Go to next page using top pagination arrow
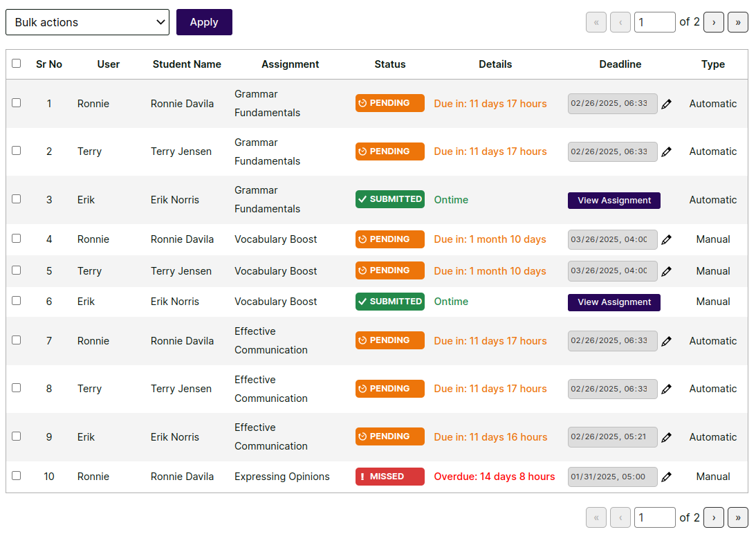The height and width of the screenshot is (534, 756). 714,22
